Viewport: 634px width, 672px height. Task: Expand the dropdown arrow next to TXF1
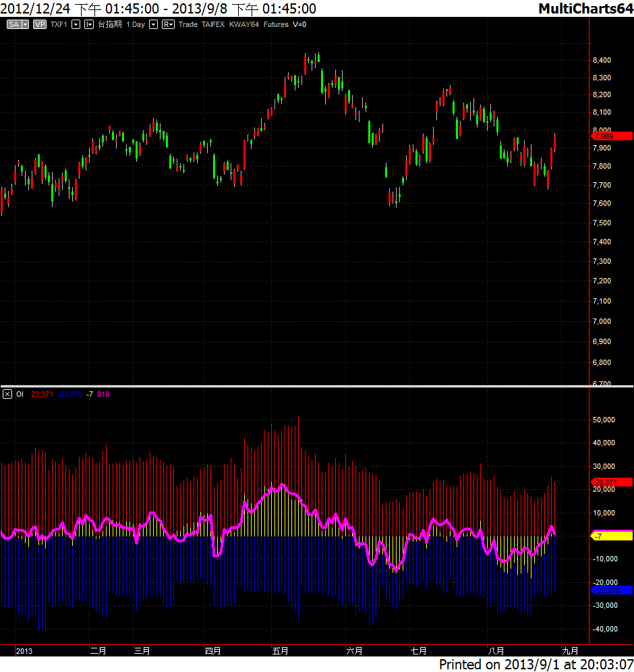76,24
